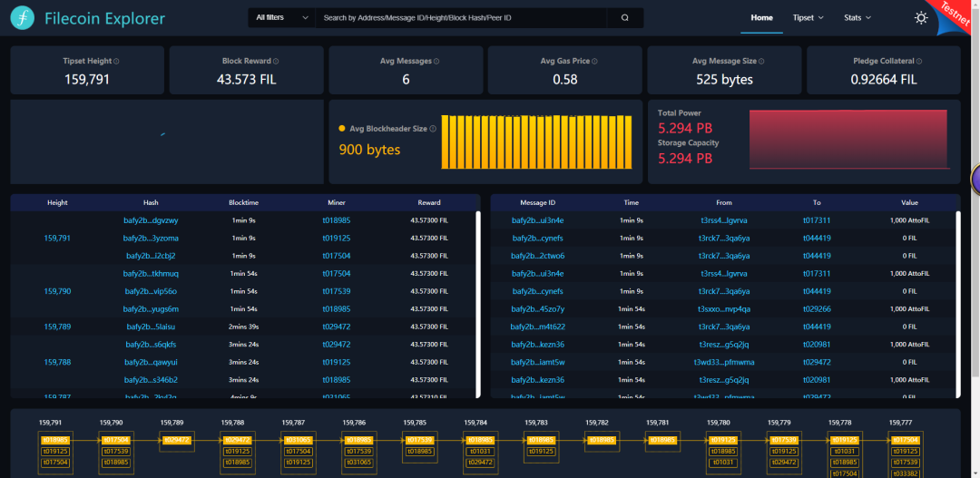Open block hash bafy2b...yugs6m
This screenshot has height=478, width=980.
point(152,308)
